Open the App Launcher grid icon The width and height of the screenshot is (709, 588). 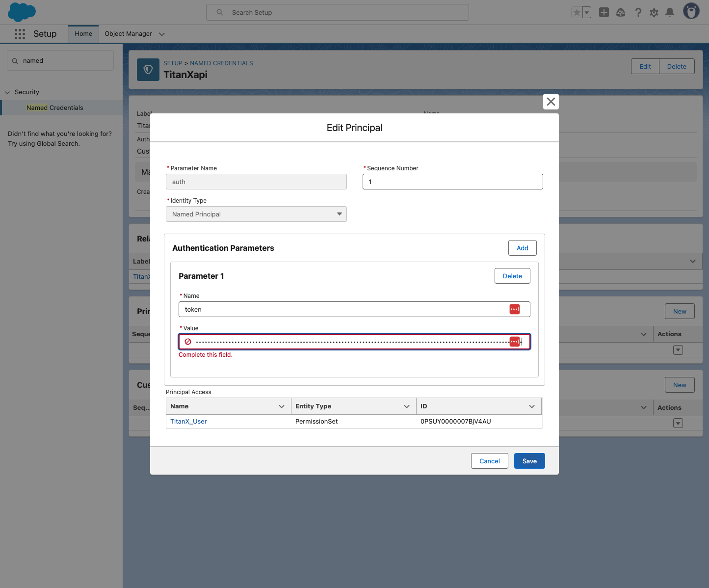20,34
